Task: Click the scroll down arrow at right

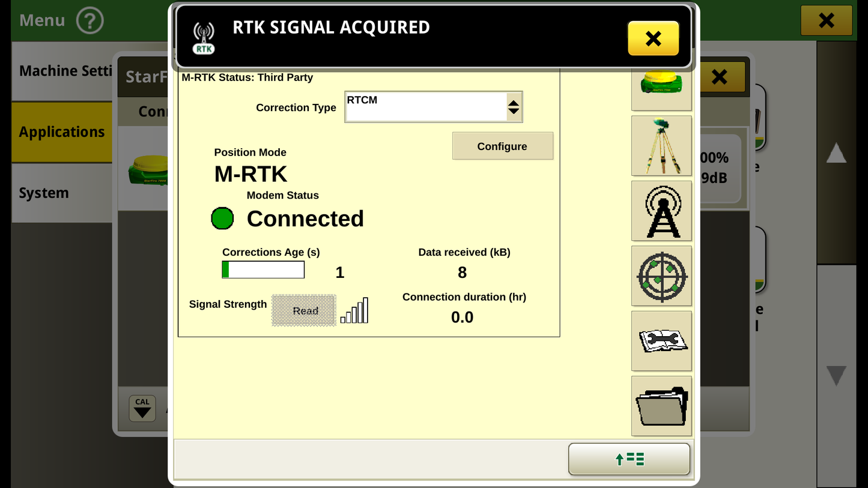Action: point(836,376)
